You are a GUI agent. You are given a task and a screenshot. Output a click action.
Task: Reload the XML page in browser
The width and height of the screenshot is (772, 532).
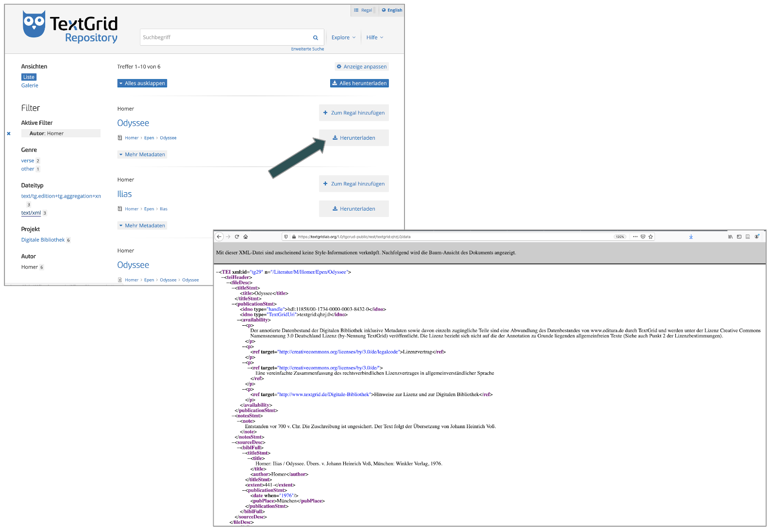pyautogui.click(x=237, y=237)
